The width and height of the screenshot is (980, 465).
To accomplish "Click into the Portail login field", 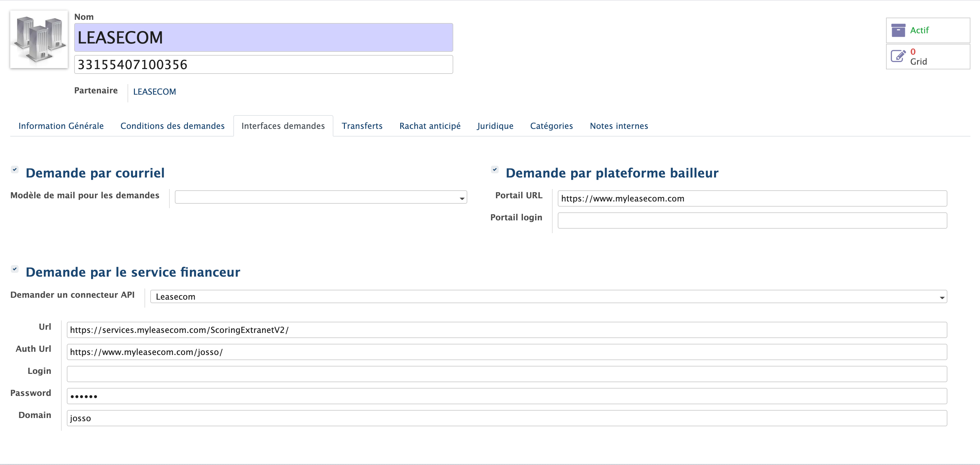I will [x=752, y=221].
